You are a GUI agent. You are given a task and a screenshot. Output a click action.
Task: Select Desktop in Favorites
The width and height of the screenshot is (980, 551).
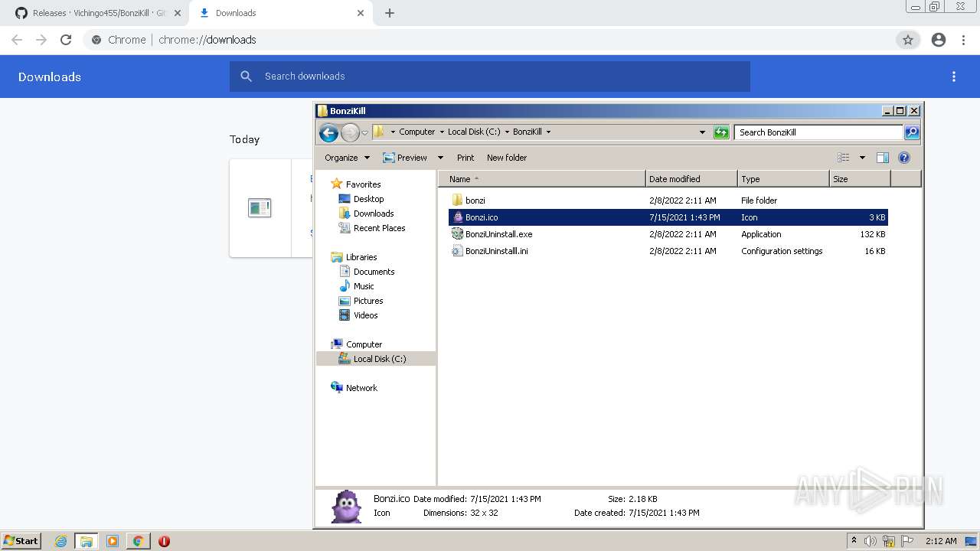(368, 199)
